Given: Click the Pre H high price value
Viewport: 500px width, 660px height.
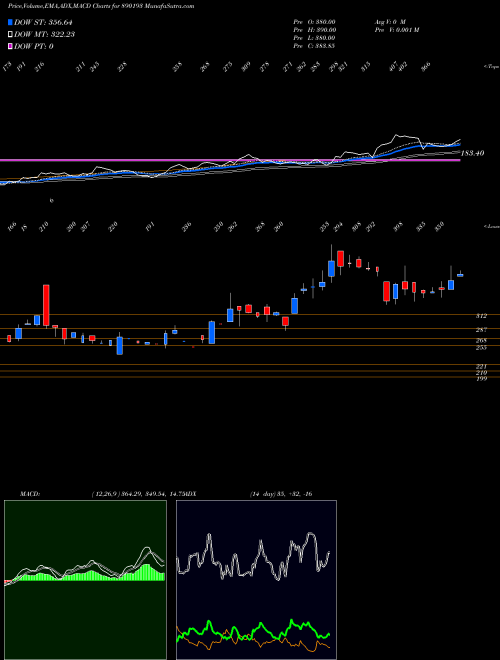Looking at the screenshot, I should coord(315,29).
